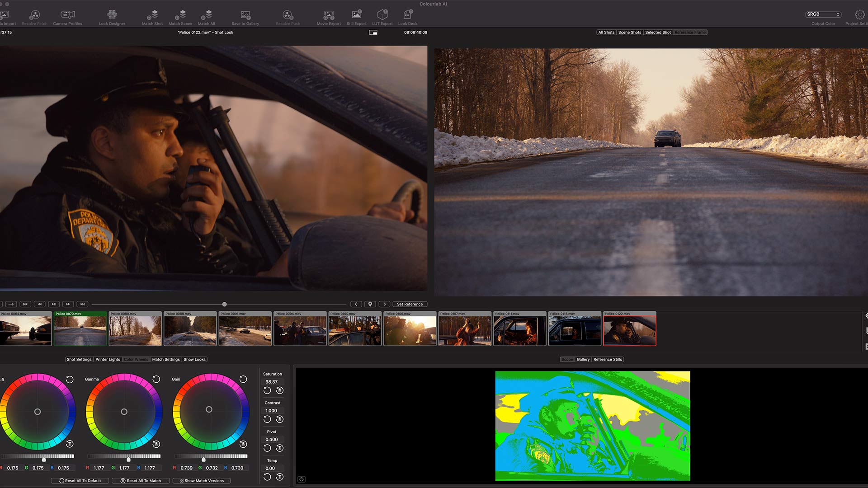Click Show Match Versions
The height and width of the screenshot is (488, 868).
point(202,481)
